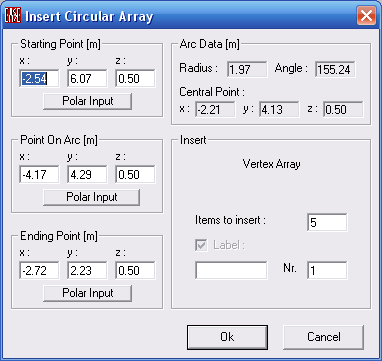Click the Ending Point [m] group title
The width and height of the screenshot is (382, 361).
click(x=59, y=236)
